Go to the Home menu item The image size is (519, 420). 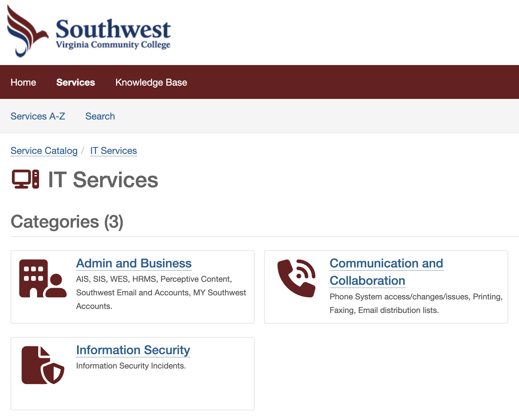tap(23, 82)
